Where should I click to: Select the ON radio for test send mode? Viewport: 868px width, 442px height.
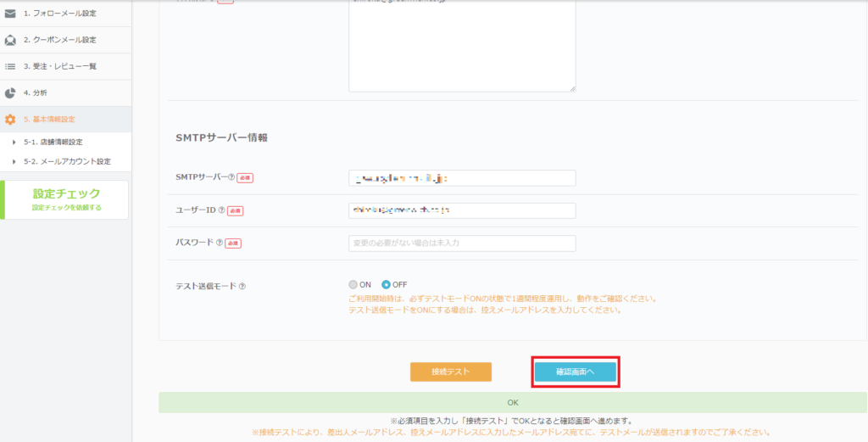click(x=353, y=284)
